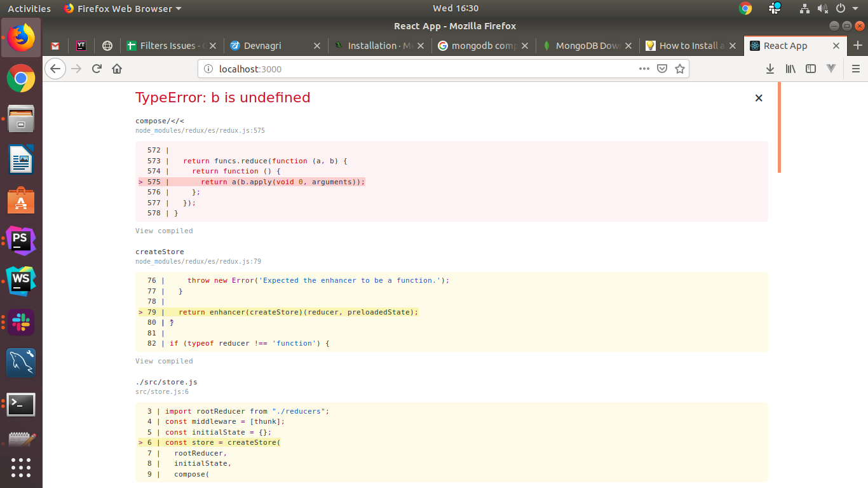Open the Firefox hamburger menu
This screenshot has width=868, height=488.
[x=856, y=69]
